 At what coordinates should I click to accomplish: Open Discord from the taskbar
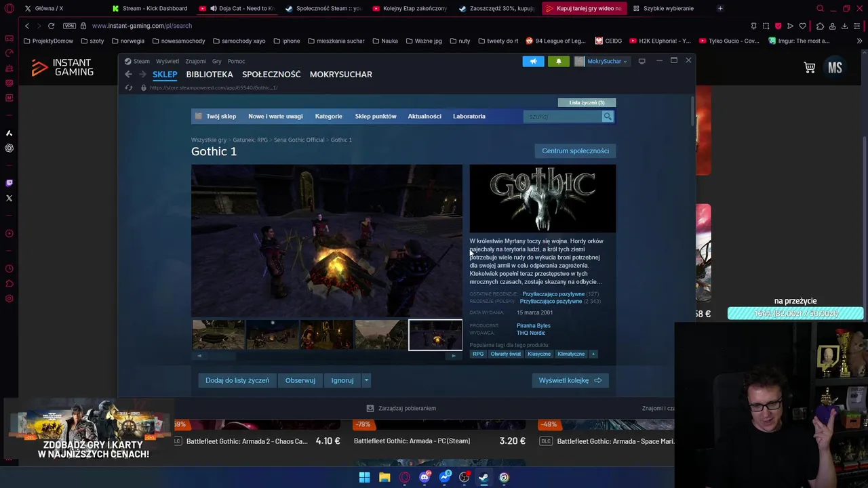click(425, 477)
